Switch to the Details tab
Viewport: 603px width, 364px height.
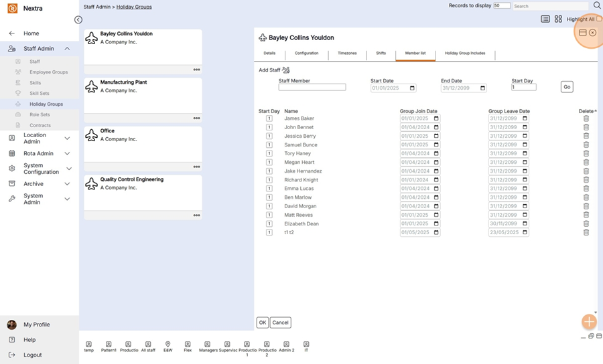[269, 54]
